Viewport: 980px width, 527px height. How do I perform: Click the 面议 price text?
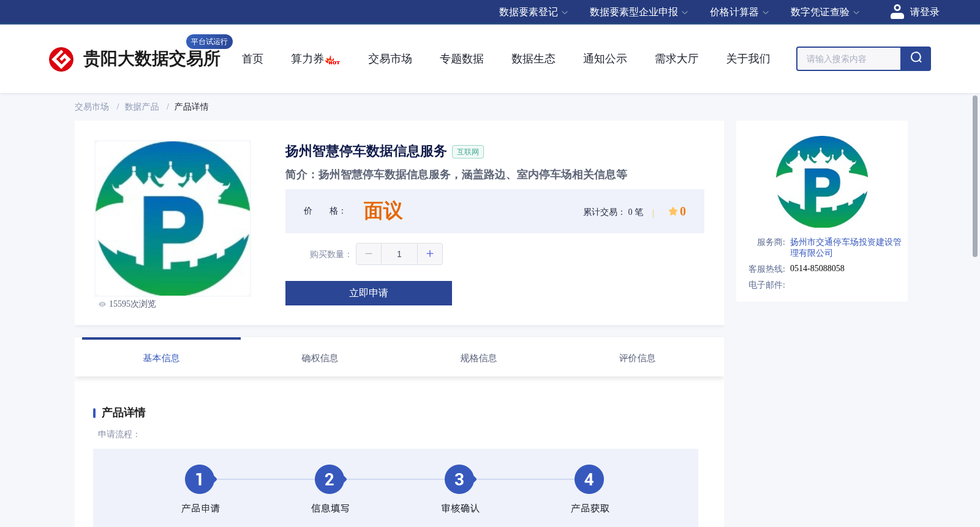(383, 211)
